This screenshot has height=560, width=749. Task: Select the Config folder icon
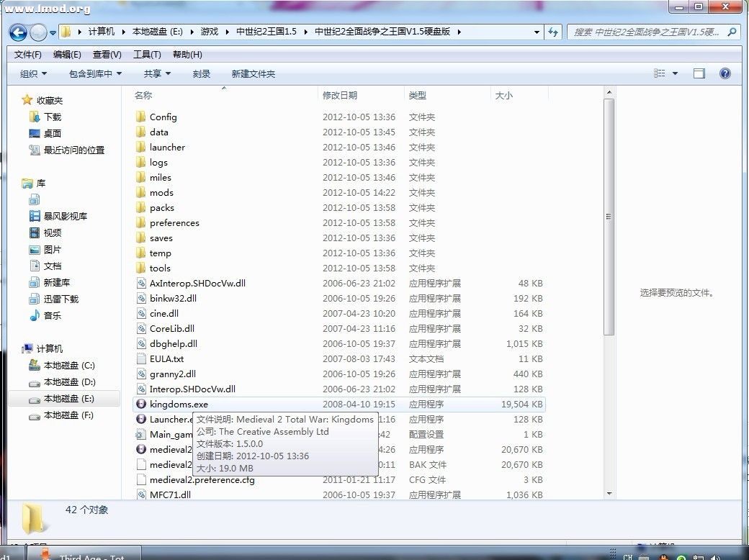[x=141, y=117]
